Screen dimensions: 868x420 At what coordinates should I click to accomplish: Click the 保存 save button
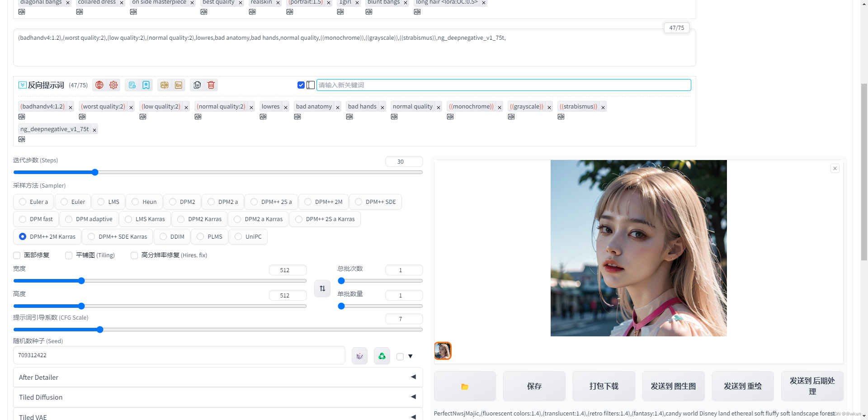[534, 387]
